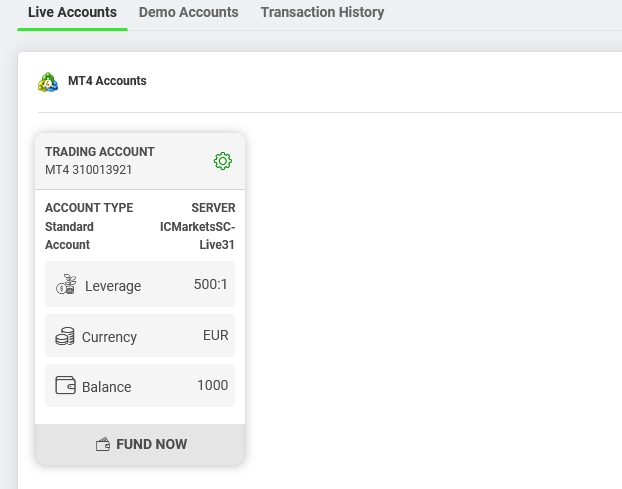Click the Standard Account type value
Screen dimensions: 622x489
69,236
